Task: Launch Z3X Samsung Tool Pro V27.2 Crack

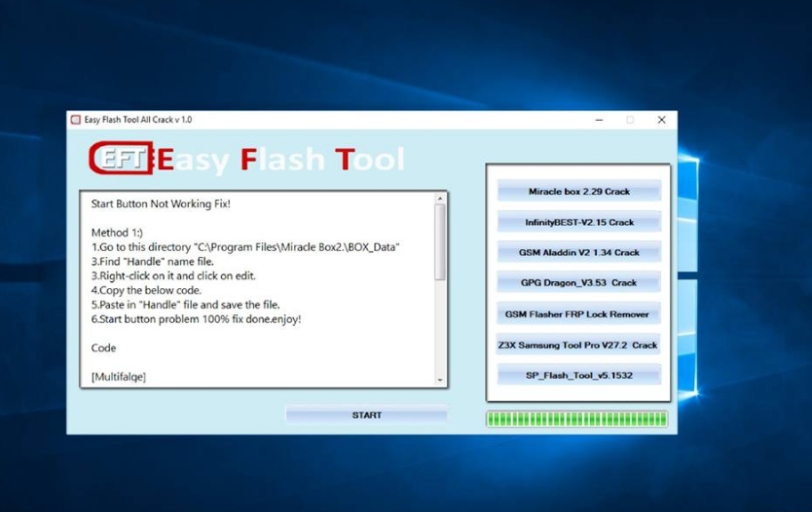Action: tap(579, 345)
